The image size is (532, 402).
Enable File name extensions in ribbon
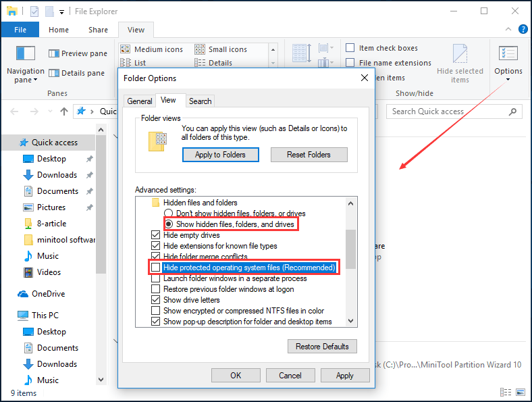[350, 62]
